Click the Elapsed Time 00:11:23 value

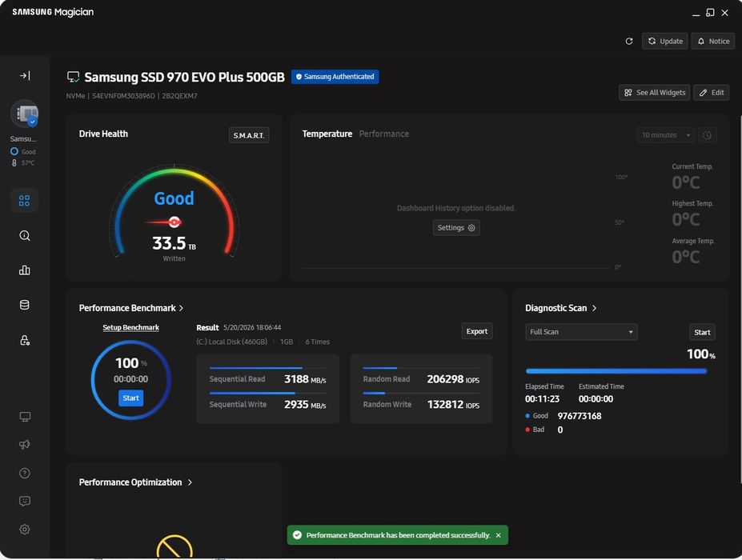point(542,399)
